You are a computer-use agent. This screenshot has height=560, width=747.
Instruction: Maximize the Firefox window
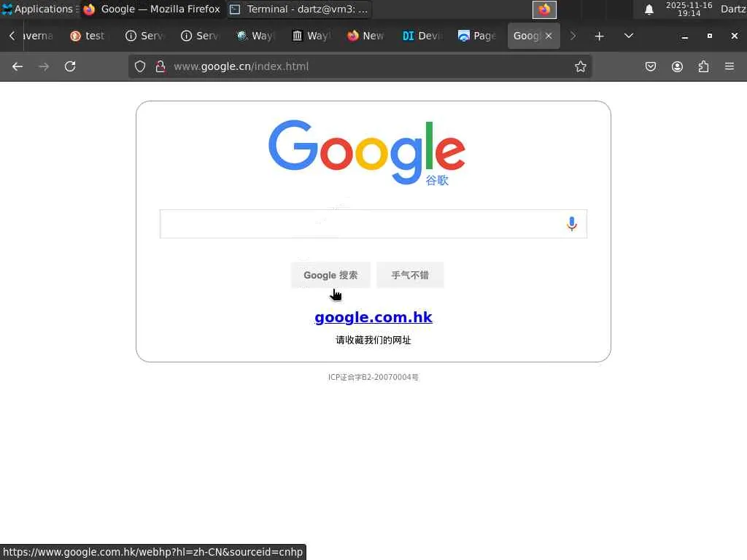(709, 36)
